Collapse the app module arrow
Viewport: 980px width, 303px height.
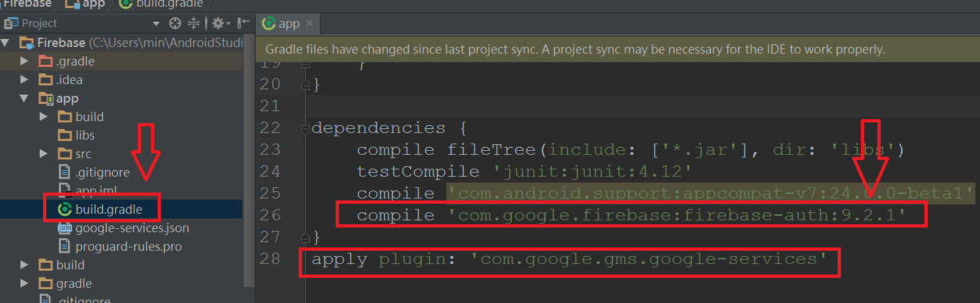(x=24, y=99)
